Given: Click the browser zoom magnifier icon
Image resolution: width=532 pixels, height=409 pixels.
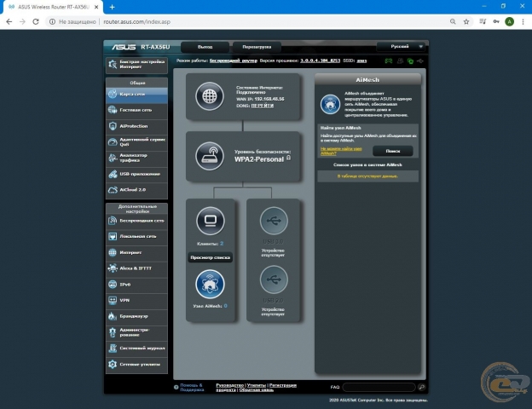Looking at the screenshot, I should tap(453, 21).
